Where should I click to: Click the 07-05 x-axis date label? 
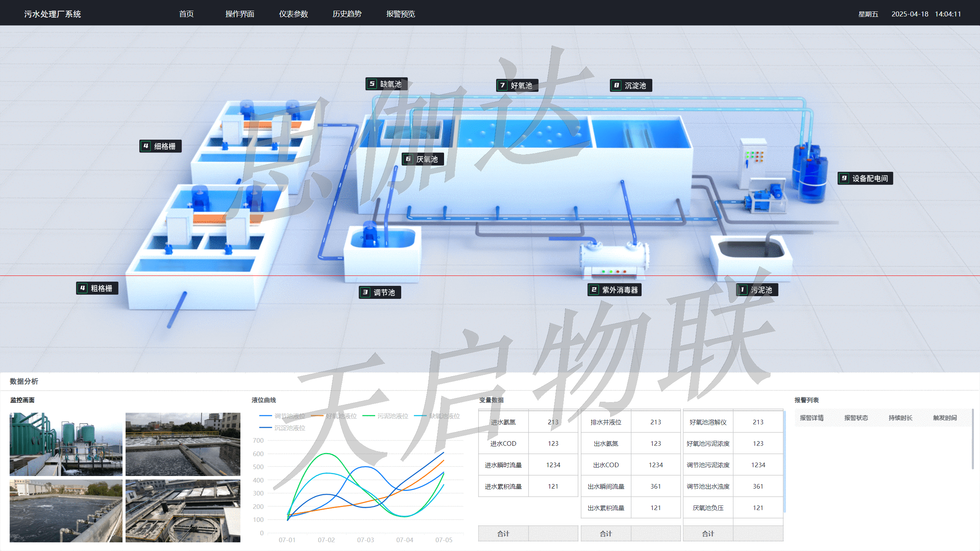tap(444, 540)
